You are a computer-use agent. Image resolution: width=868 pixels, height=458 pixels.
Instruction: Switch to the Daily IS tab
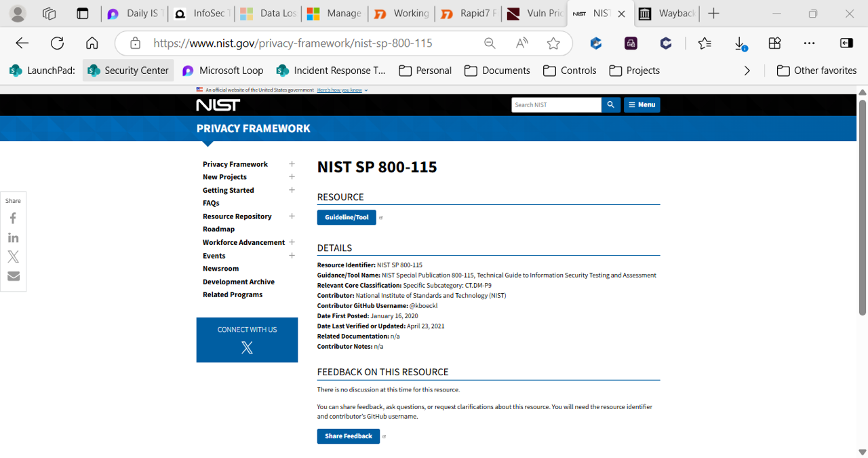[134, 14]
